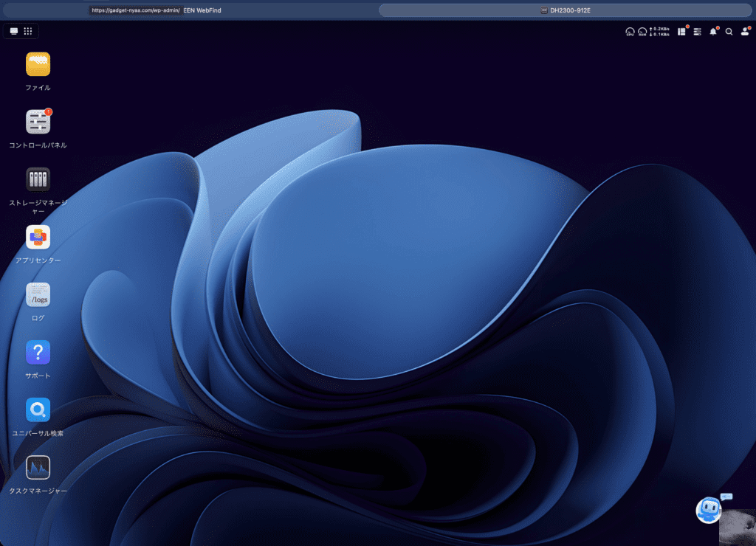Click the magnifier search icon in top bar
The height and width of the screenshot is (546, 756).
click(x=729, y=32)
